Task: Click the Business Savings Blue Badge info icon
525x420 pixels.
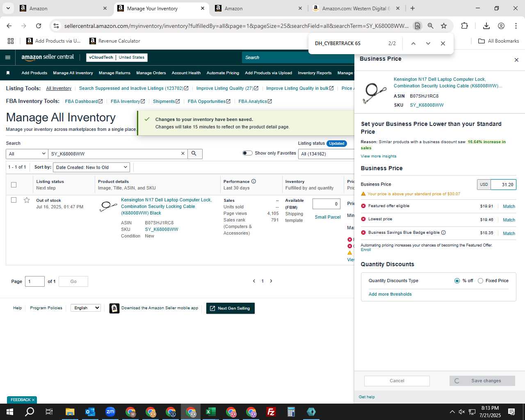Action: click(443, 233)
